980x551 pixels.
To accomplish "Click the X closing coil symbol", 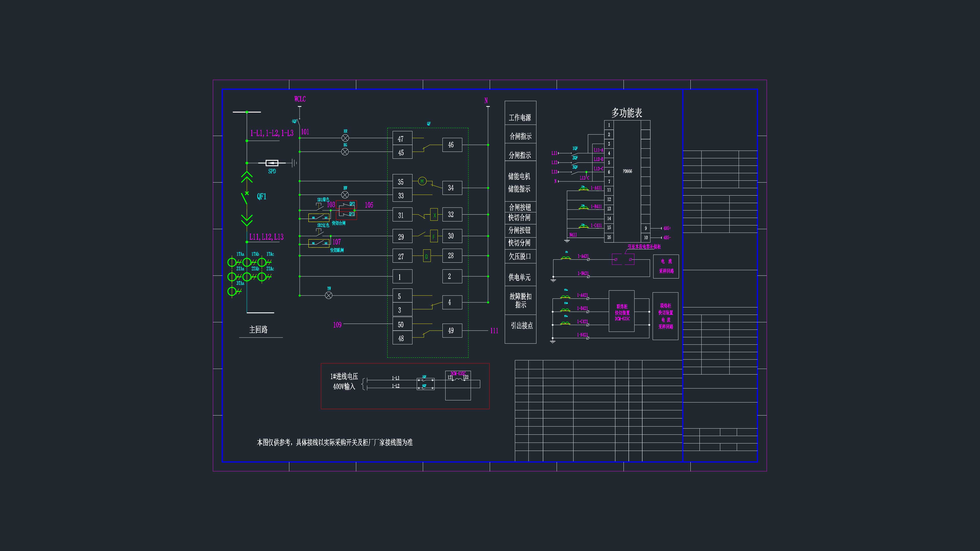I will pos(434,215).
